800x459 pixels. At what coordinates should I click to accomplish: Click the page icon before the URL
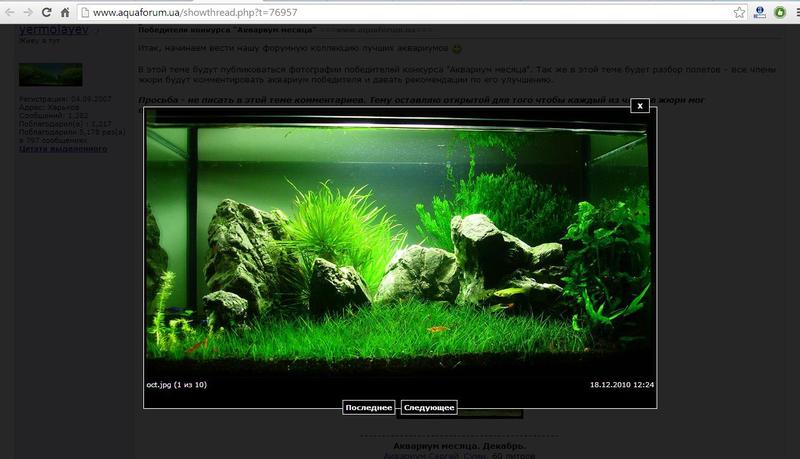coord(84,13)
